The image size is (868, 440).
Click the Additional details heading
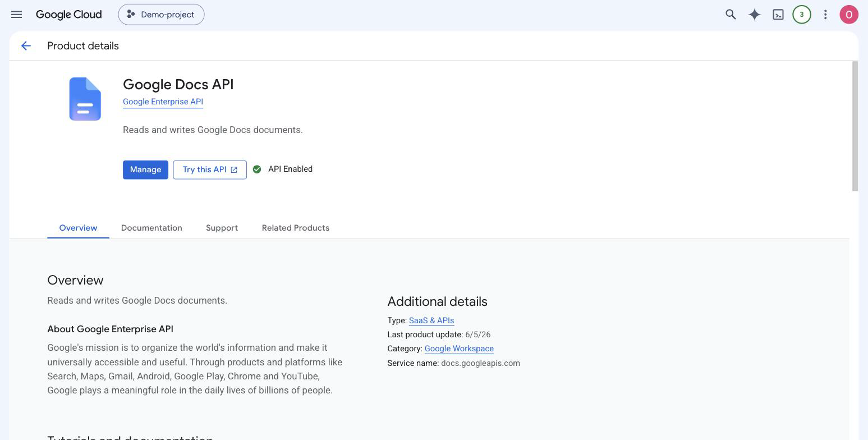pos(437,301)
